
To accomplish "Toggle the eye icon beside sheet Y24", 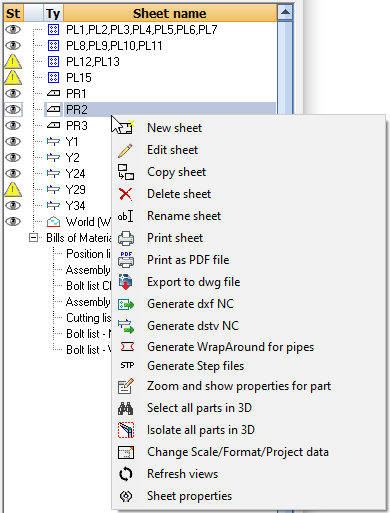I will (13, 173).
